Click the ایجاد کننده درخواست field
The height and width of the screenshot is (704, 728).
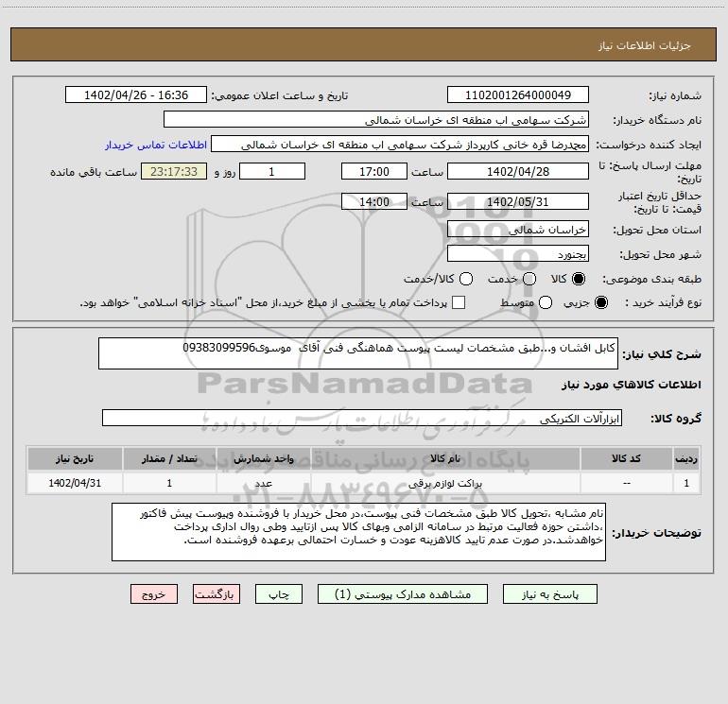[x=400, y=144]
